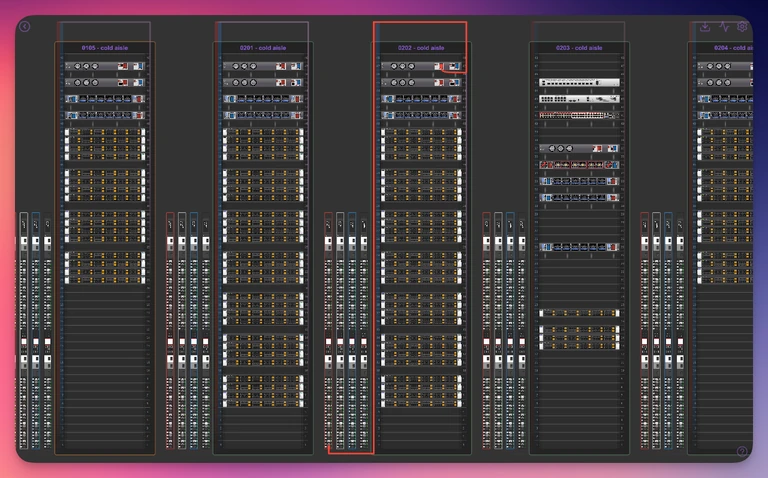
Task: Select lower blue network switch in rack 0201
Action: pos(263,116)
